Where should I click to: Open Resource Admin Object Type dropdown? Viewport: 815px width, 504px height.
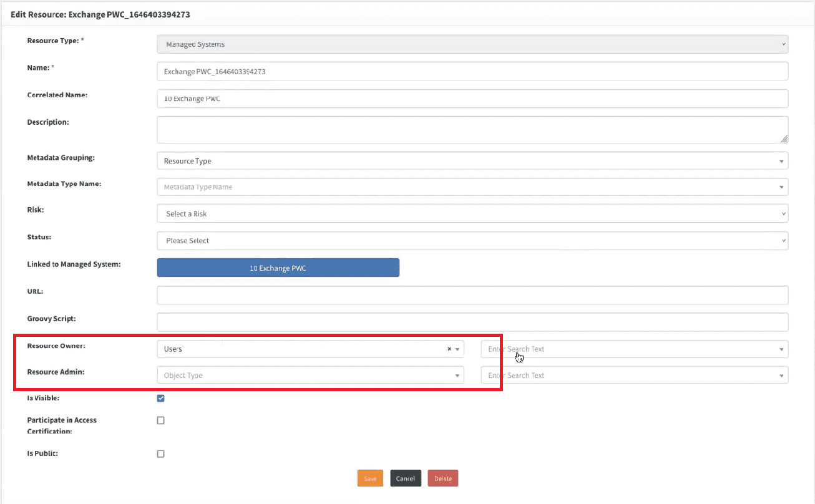[x=310, y=376]
